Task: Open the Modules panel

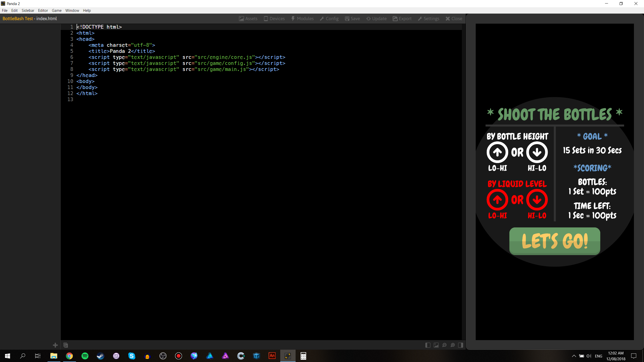Action: [302, 19]
